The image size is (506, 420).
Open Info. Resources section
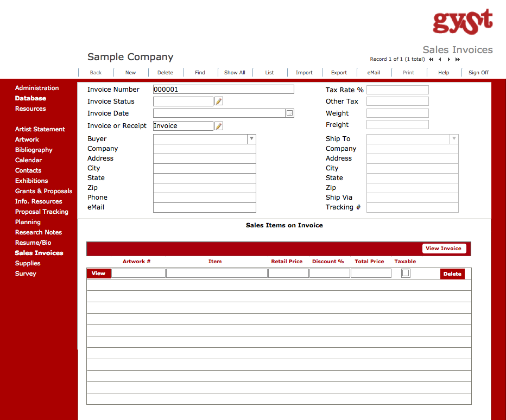point(39,201)
